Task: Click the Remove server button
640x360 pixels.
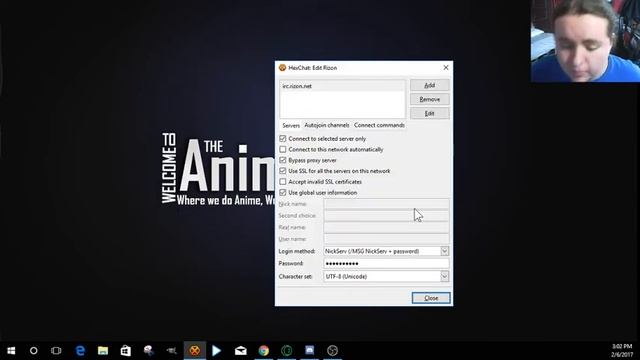Action: [429, 99]
